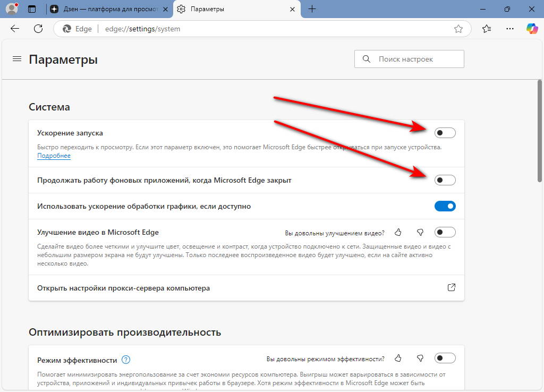Open the profile avatar menu
Image resolution: width=544 pixels, height=392 pixels.
click(12, 8)
